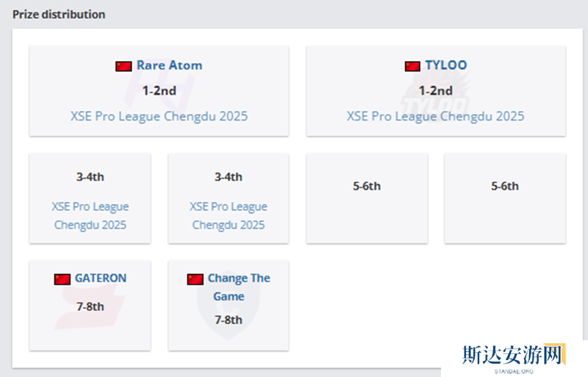Screen dimensions: 588x377
Task: Click the China flag next to TYLOO
Action: [412, 66]
